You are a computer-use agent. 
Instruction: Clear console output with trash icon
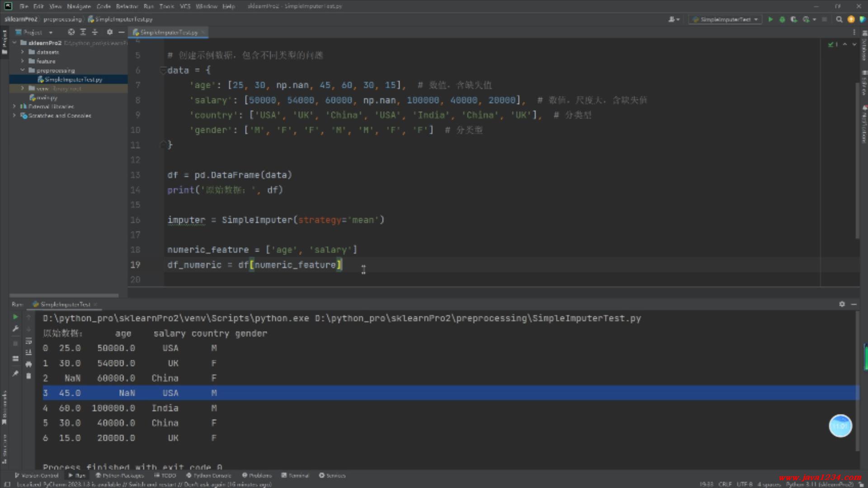tap(28, 376)
